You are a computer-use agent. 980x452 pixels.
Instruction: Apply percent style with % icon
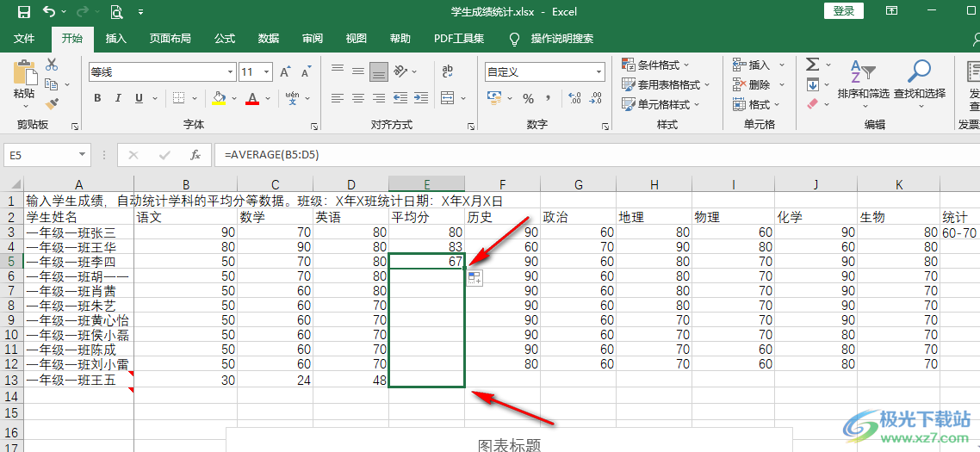click(528, 98)
